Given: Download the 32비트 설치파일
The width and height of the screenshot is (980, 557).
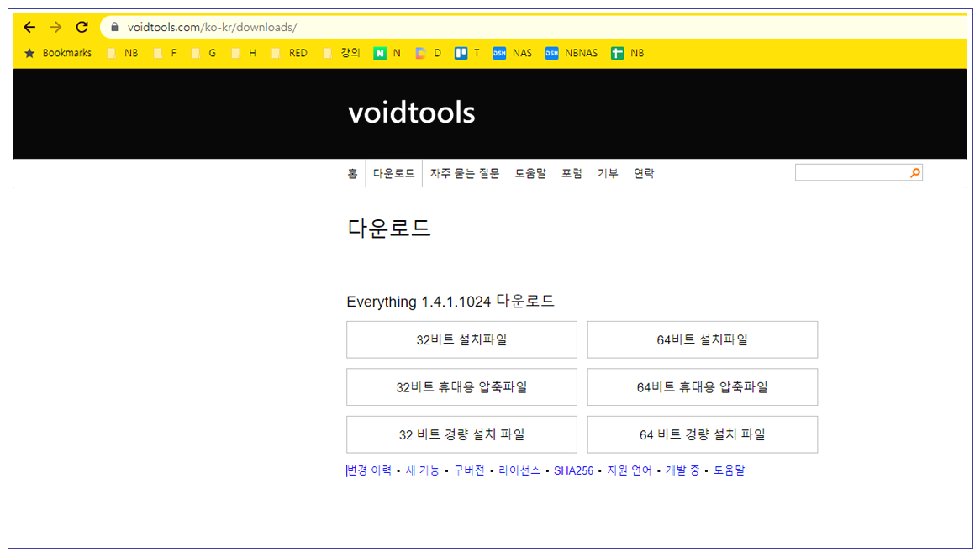Looking at the screenshot, I should tap(462, 339).
